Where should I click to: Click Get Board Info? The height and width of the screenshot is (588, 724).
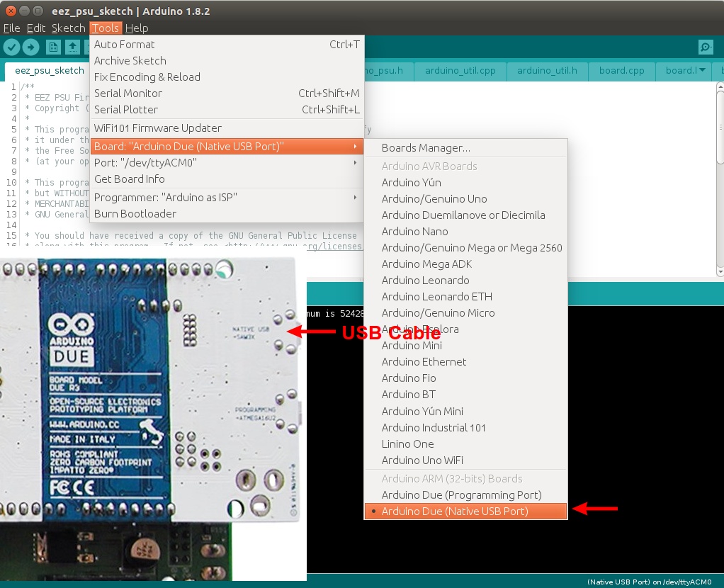point(227,179)
